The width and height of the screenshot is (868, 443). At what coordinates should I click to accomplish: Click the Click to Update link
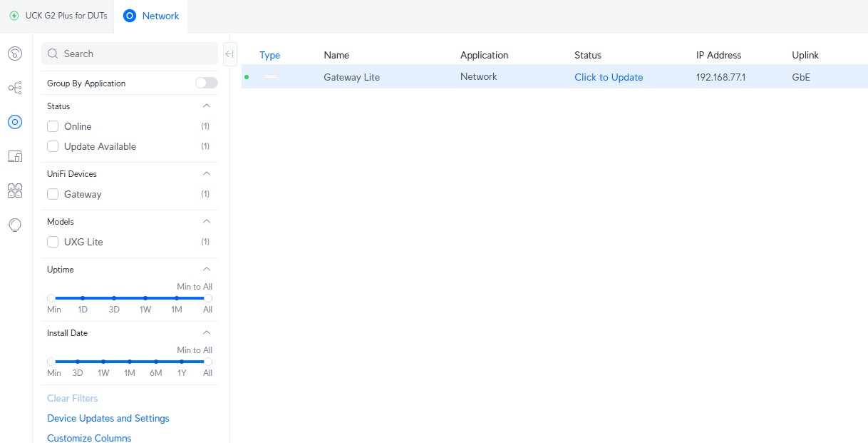pyautogui.click(x=609, y=77)
